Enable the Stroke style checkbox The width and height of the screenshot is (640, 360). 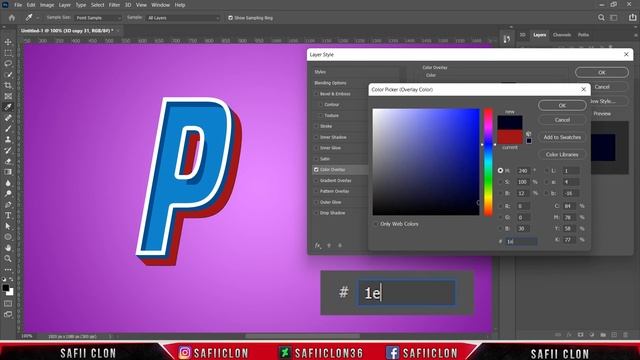pos(316,126)
